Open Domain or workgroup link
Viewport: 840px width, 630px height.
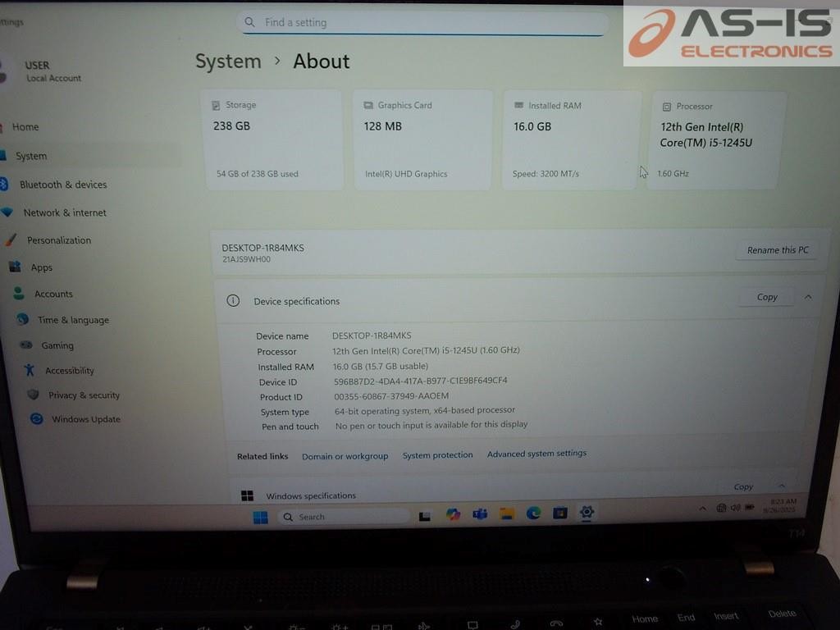pyautogui.click(x=345, y=456)
